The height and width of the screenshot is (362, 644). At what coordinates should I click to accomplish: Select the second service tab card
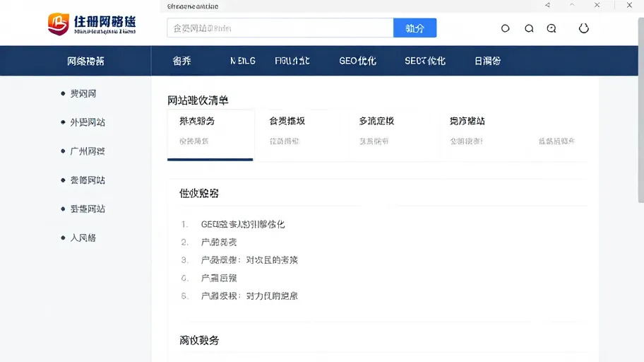tap(300, 135)
